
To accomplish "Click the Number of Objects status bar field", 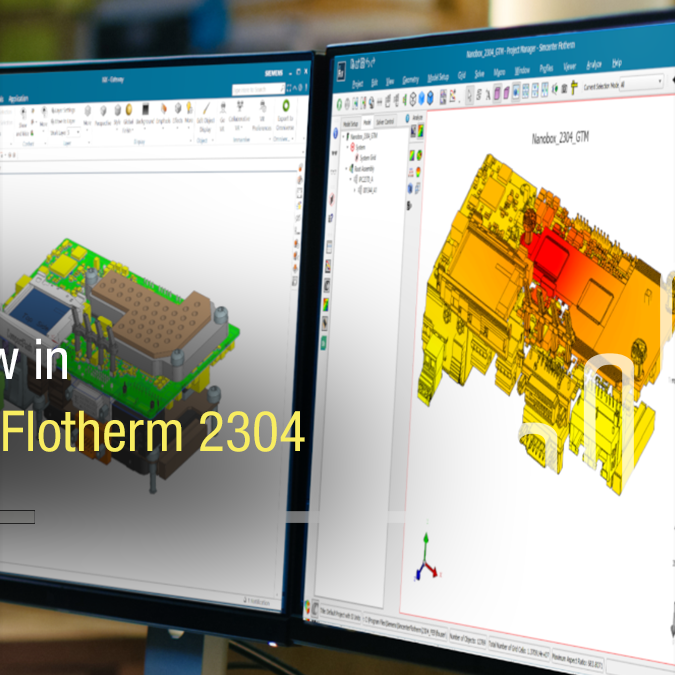I will (468, 638).
